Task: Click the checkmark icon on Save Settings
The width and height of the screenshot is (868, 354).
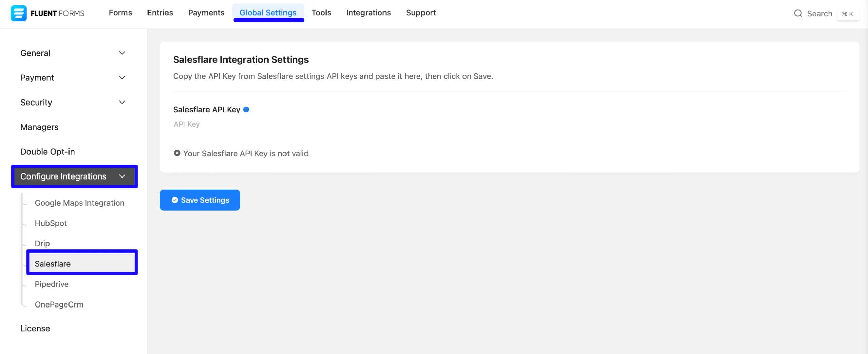Action: point(175,200)
